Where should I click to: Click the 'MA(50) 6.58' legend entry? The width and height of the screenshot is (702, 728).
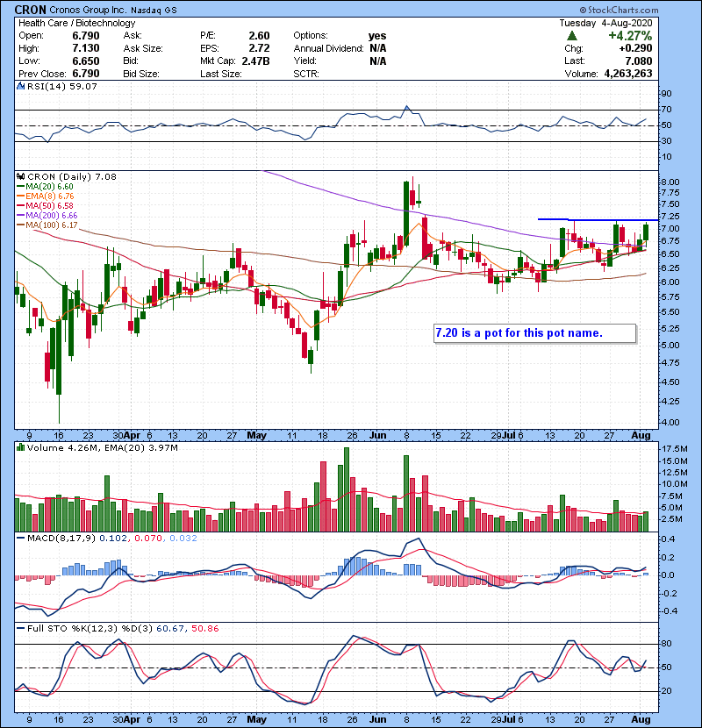45,205
